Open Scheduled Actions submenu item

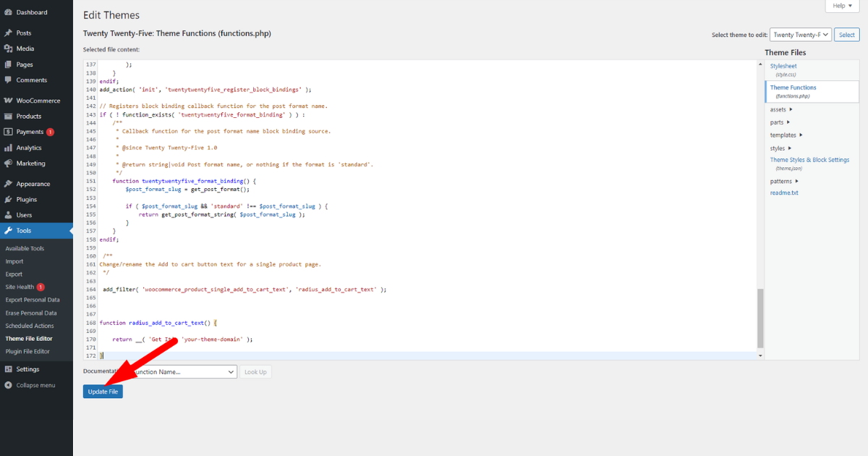tap(30, 326)
